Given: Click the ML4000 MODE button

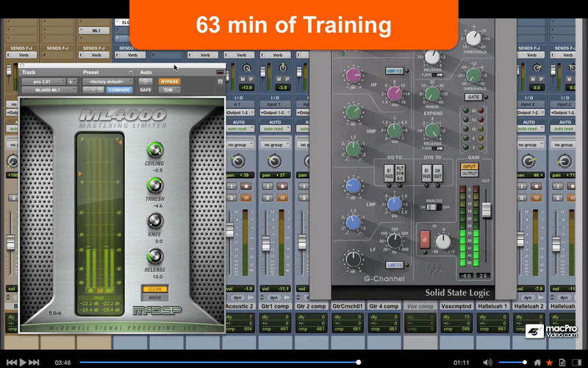Looking at the screenshot, I should tap(154, 297).
